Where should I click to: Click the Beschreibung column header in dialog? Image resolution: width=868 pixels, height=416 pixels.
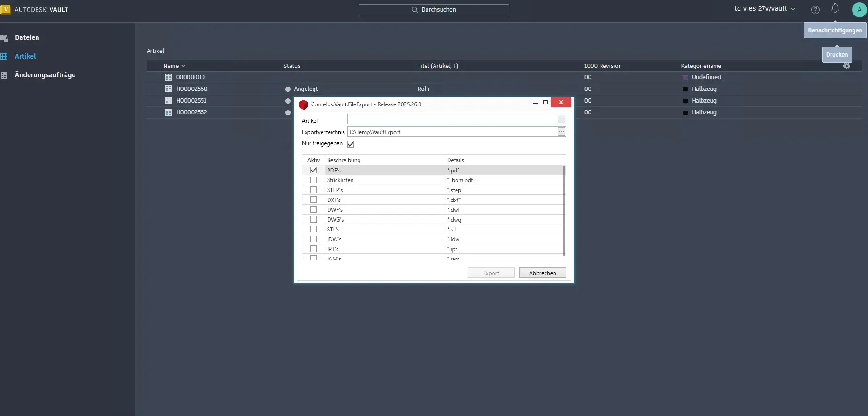(x=385, y=160)
